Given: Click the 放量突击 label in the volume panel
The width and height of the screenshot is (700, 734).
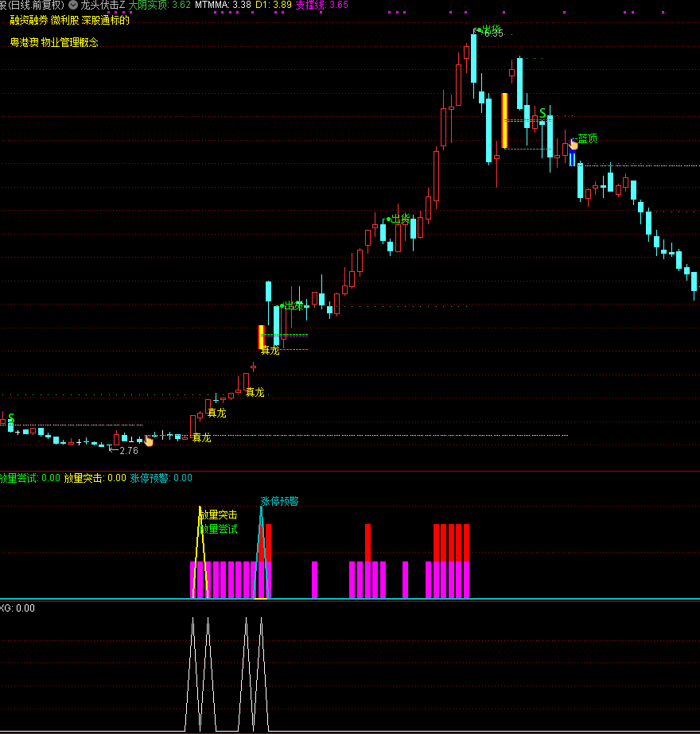Looking at the screenshot, I should [x=219, y=515].
